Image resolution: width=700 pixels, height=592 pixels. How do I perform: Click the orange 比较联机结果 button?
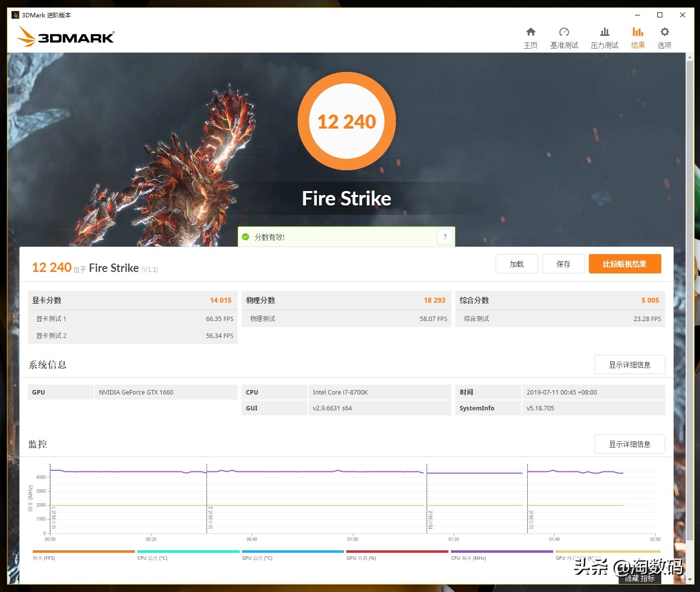[625, 263]
